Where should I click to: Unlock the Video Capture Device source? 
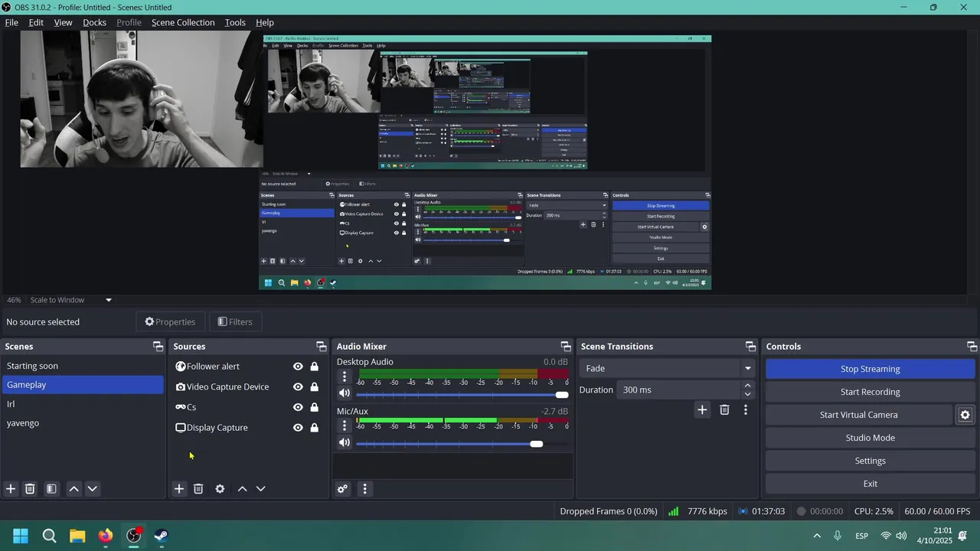click(314, 386)
